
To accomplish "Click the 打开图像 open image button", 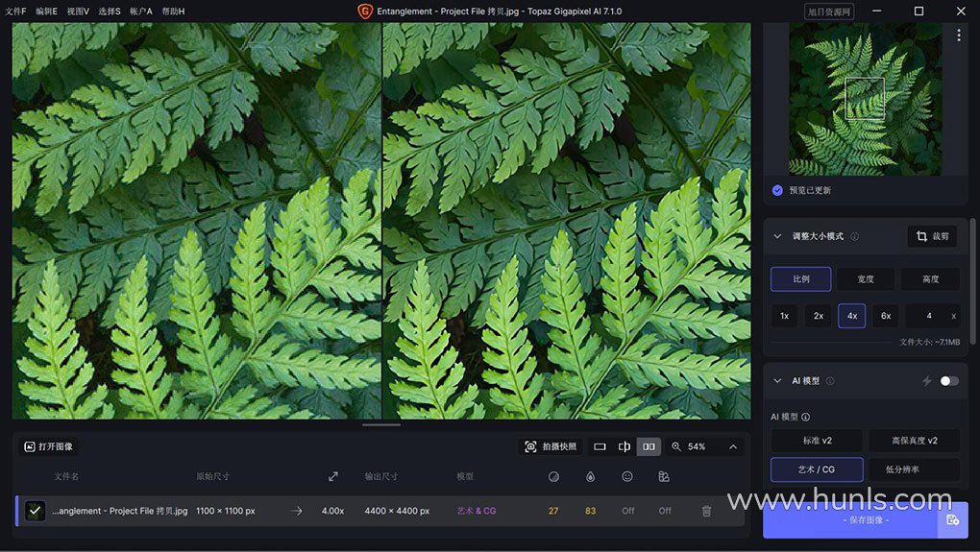I will click(49, 446).
